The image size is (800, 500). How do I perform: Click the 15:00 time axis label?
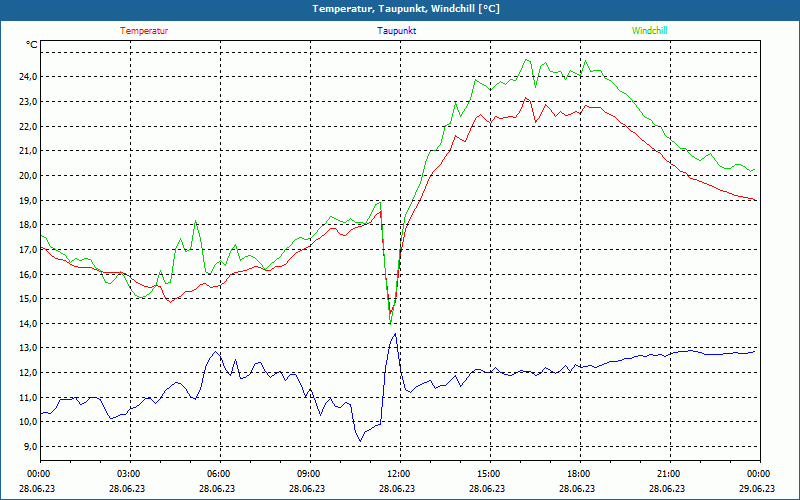click(x=487, y=474)
